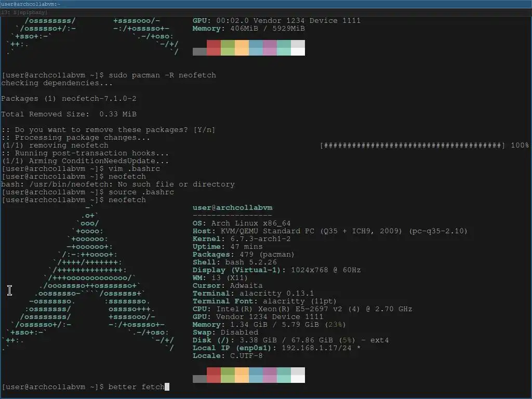Click 'GPU: Vendor 1234 Device 1111' without bus ID
The height and width of the screenshot is (399, 532).
(x=258, y=317)
